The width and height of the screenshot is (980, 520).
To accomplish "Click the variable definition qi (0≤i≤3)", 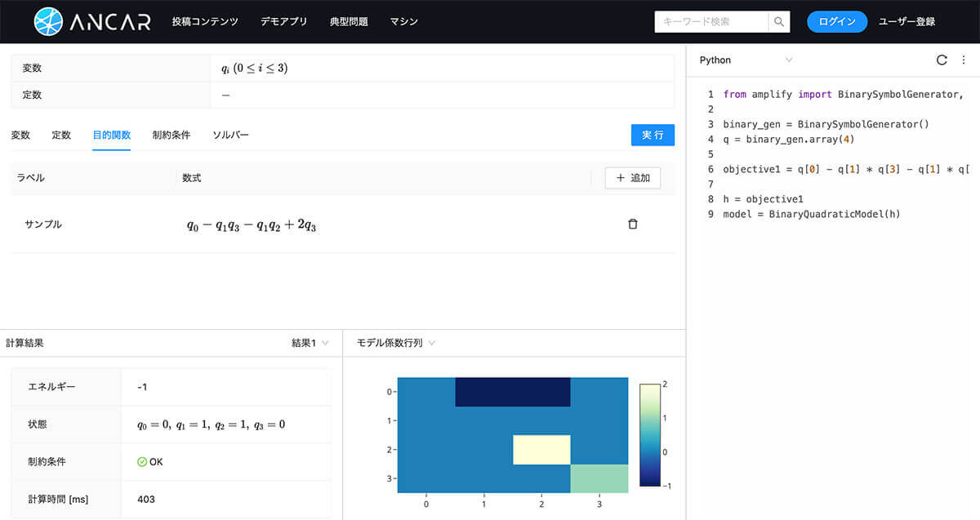I will pos(255,69).
